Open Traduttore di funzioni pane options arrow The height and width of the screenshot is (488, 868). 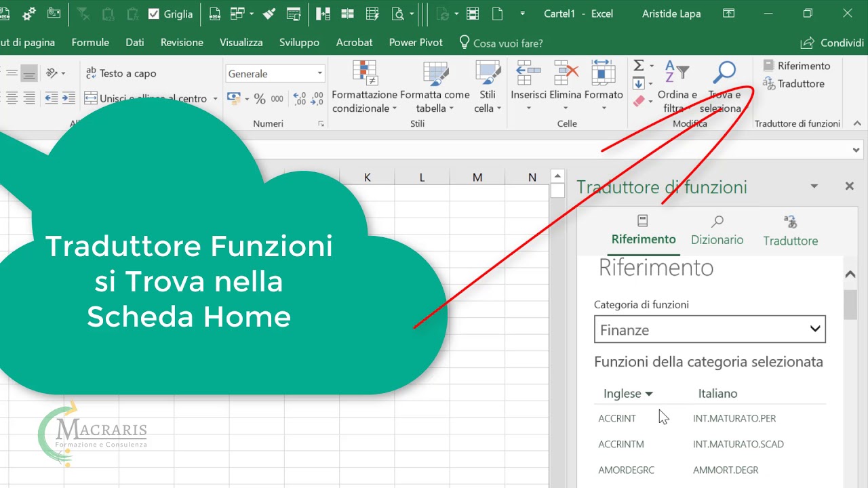[814, 186]
